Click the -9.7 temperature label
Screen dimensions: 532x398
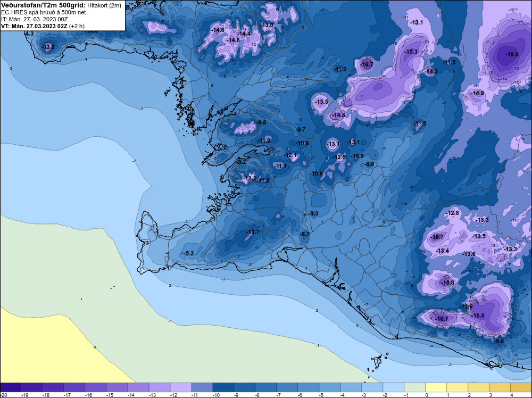click(x=300, y=129)
